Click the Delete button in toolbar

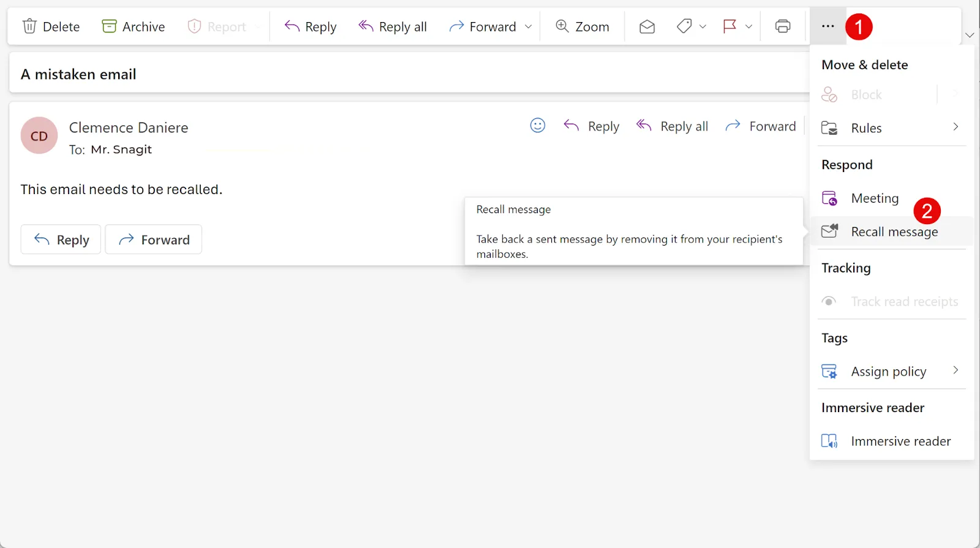click(x=51, y=26)
